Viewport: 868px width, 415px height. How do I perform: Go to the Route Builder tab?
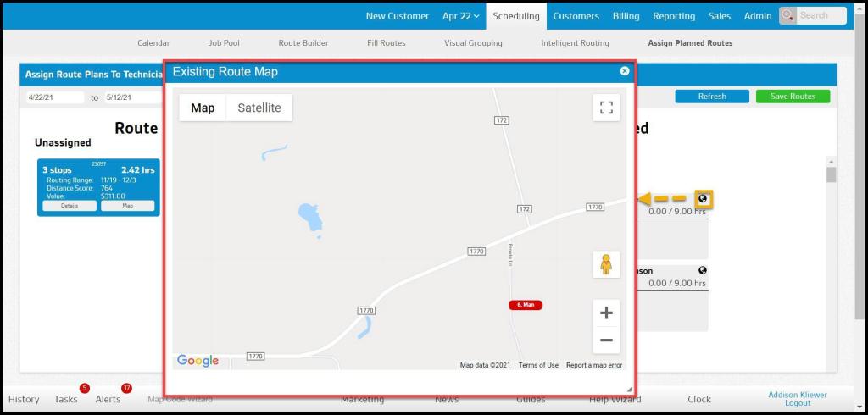303,42
